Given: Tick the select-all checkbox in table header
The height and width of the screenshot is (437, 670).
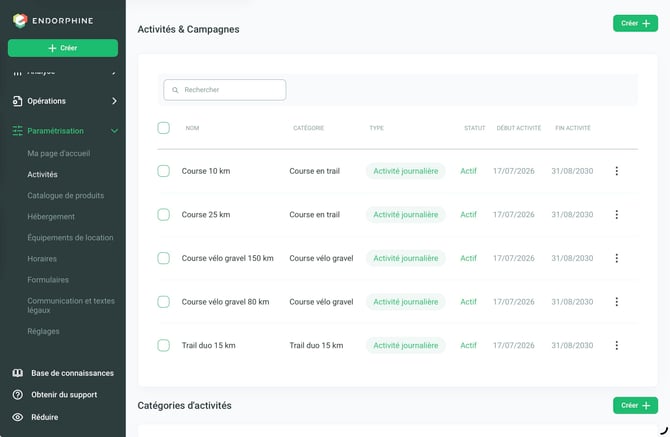Looking at the screenshot, I should tap(164, 128).
